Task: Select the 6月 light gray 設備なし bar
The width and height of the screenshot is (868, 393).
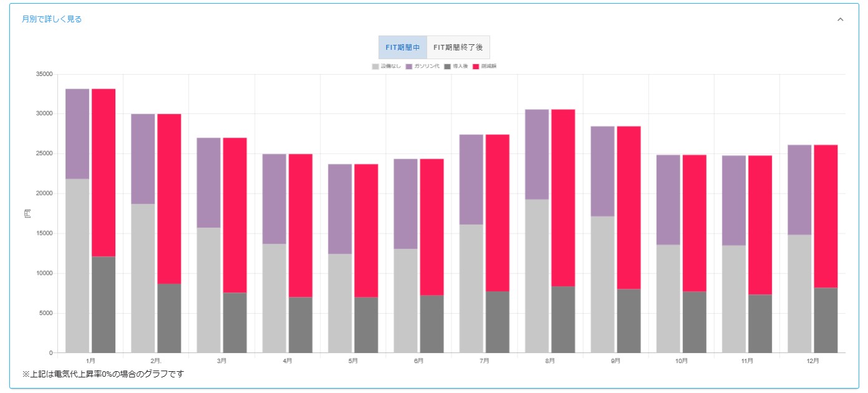Action: tap(406, 301)
